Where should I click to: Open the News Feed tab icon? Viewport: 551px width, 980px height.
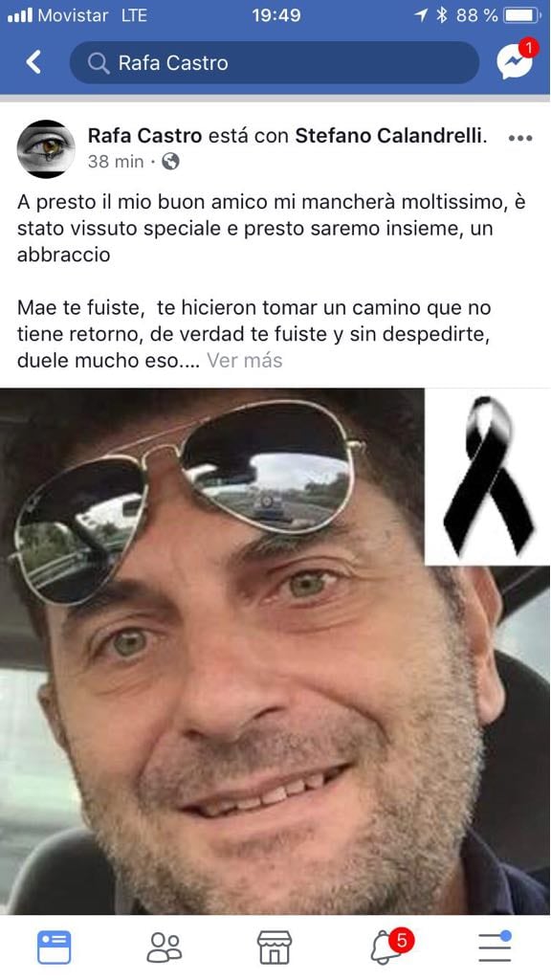pyautogui.click(x=55, y=947)
